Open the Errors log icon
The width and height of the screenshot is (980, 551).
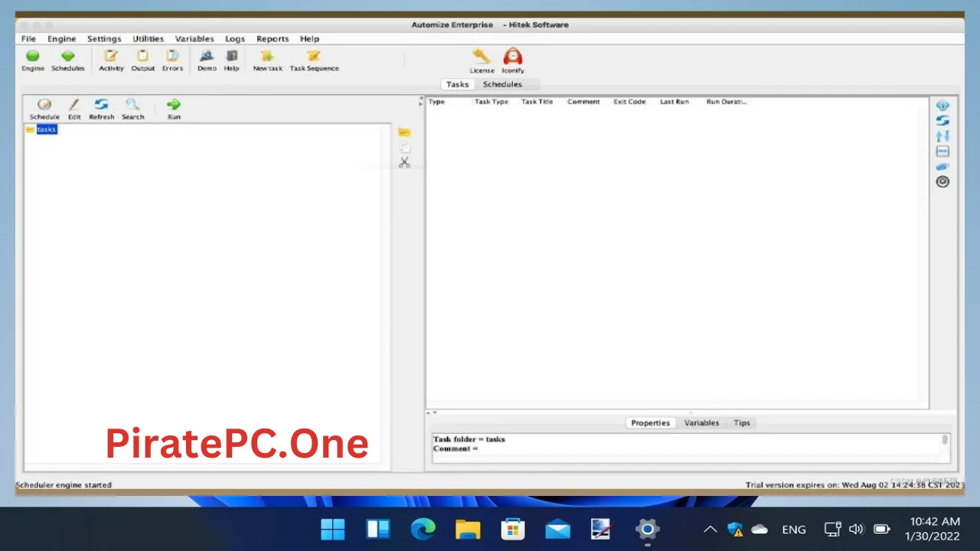172,56
